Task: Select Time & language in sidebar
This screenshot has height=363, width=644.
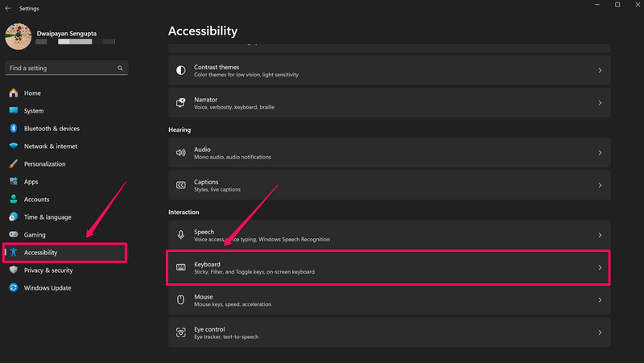Action: click(x=47, y=217)
